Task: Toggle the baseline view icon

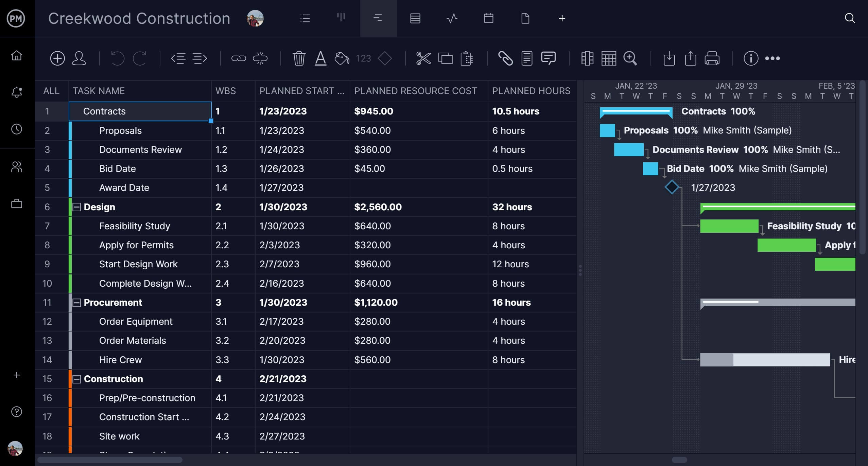Action: (587, 58)
